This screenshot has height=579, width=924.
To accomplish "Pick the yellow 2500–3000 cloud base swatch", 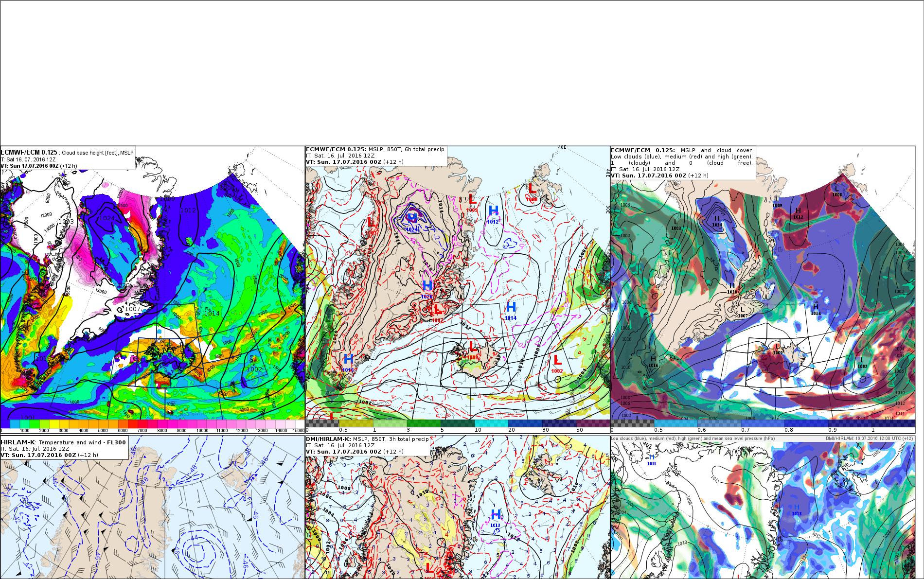I will pos(53,424).
